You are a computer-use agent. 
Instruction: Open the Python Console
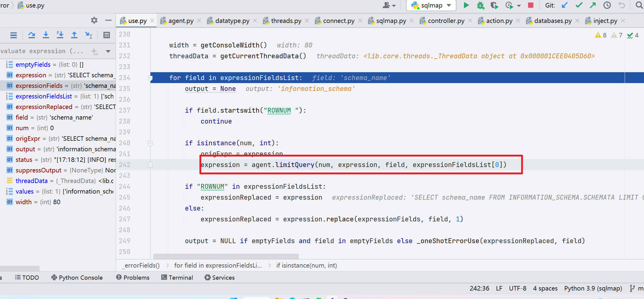[x=77, y=278]
